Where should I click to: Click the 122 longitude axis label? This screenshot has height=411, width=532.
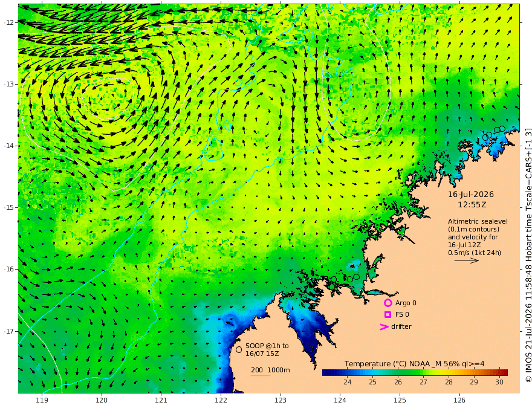[x=221, y=401]
